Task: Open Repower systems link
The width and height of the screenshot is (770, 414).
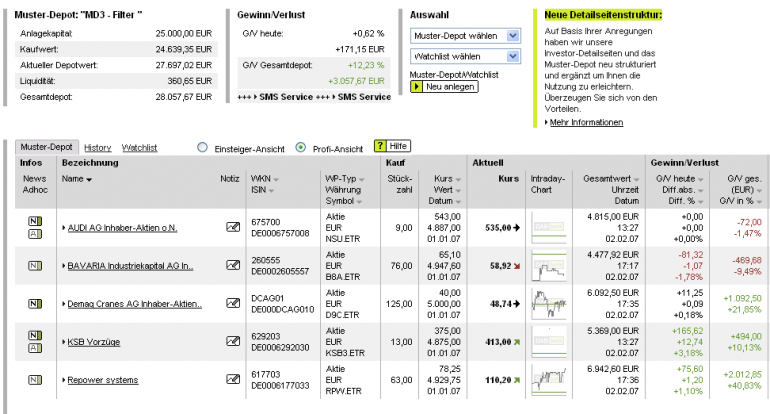Action: coord(103,380)
